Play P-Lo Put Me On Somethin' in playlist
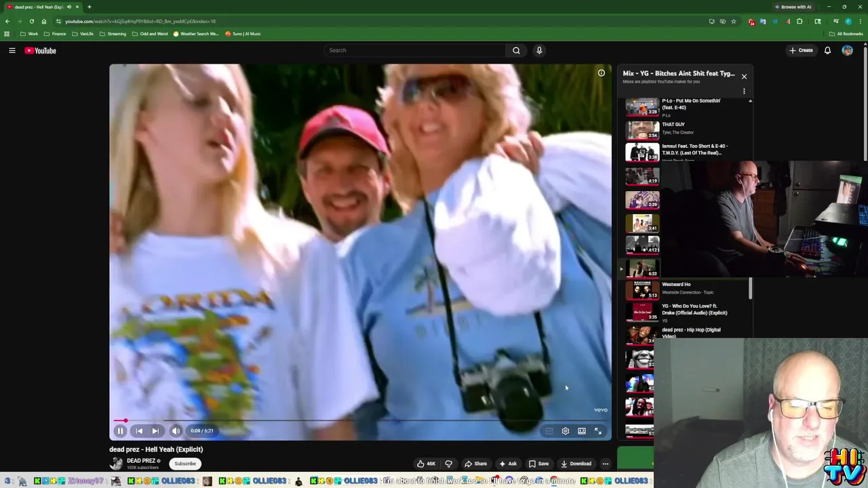This screenshot has height=488, width=868. coord(685,107)
